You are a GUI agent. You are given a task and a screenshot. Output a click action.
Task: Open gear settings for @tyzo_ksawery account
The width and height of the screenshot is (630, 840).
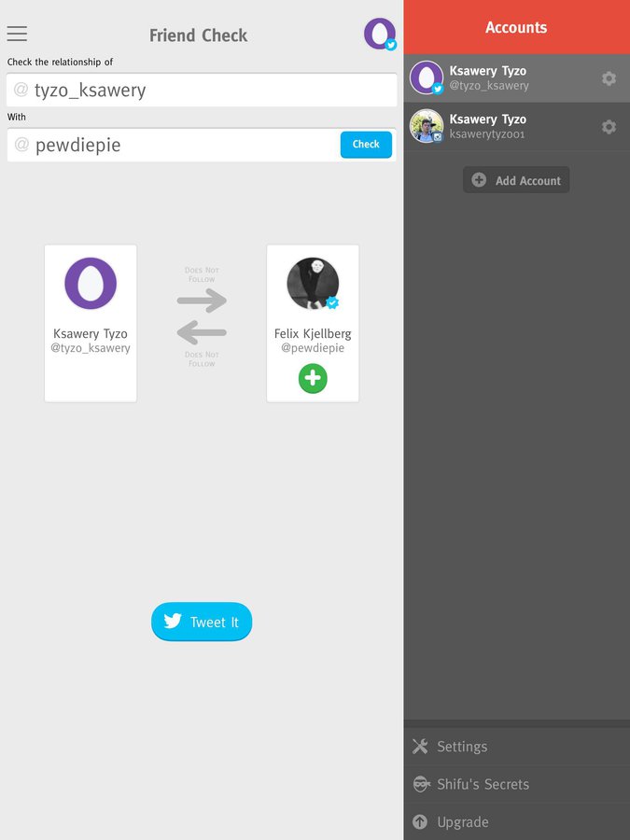point(609,78)
